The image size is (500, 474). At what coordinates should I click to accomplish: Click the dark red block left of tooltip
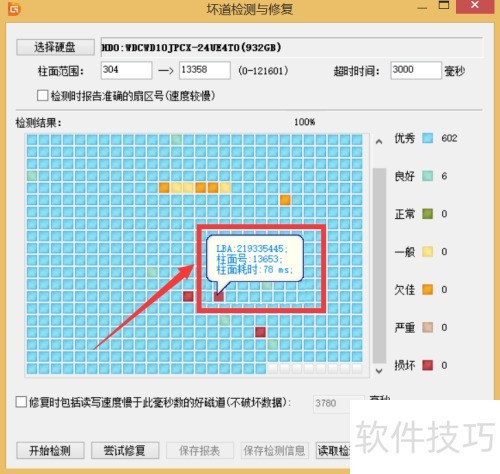click(188, 296)
